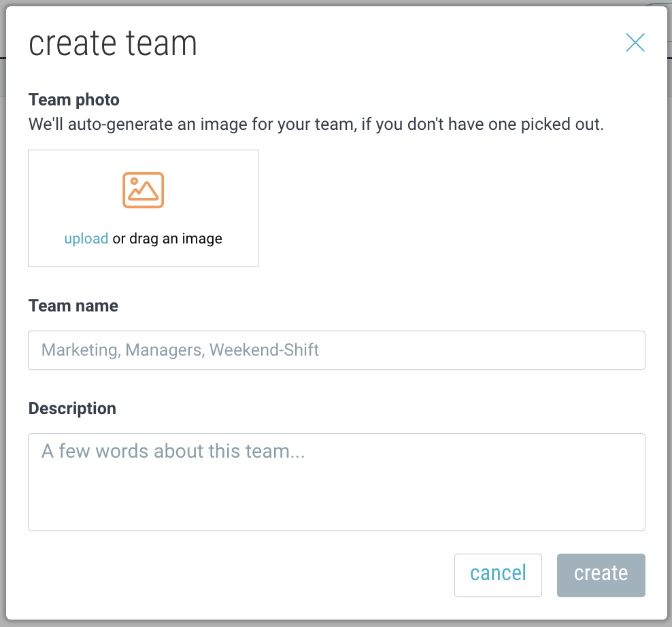Click the 'A few words about this team...' placeholder
The height and width of the screenshot is (627, 672).
tap(173, 452)
